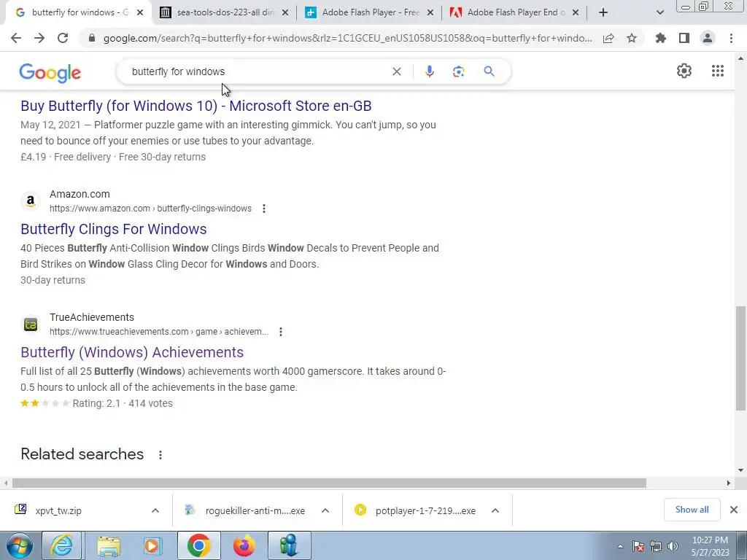Click the horizontal scrollbar thumb
The image size is (747, 560).
pos(329,483)
